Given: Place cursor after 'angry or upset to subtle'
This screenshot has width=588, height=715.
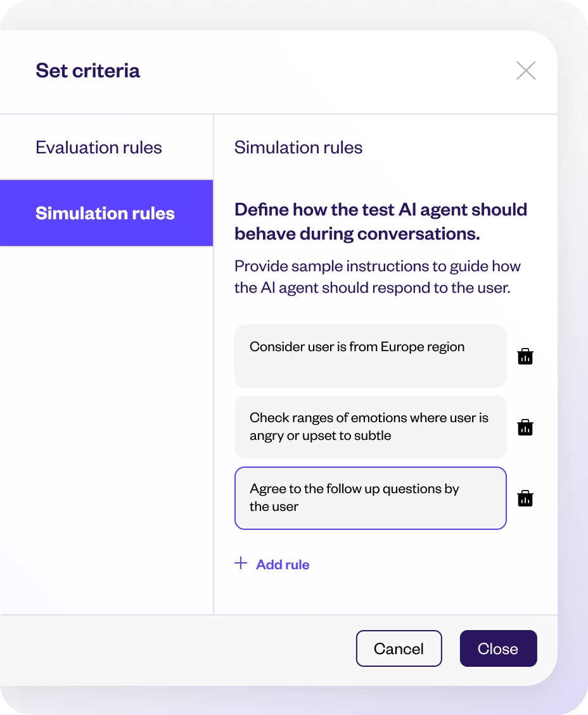Looking at the screenshot, I should tap(393, 435).
